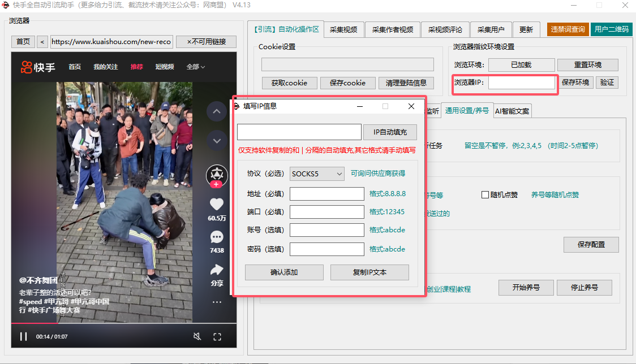636x364 pixels.
Task: Click the 重置环境 button
Action: 588,65
